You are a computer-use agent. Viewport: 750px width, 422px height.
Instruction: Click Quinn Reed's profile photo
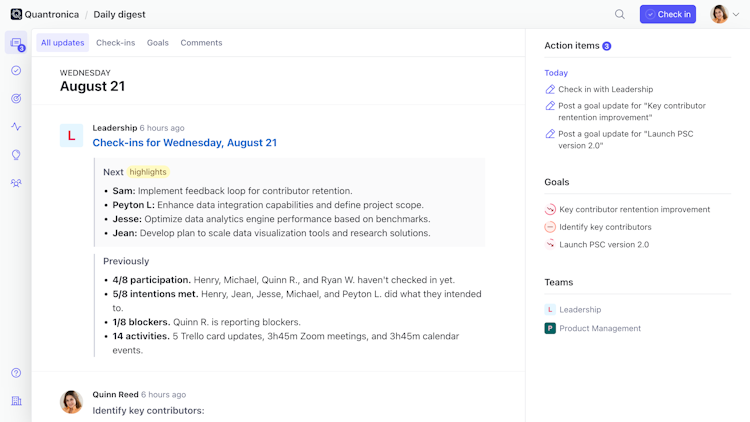(71, 402)
